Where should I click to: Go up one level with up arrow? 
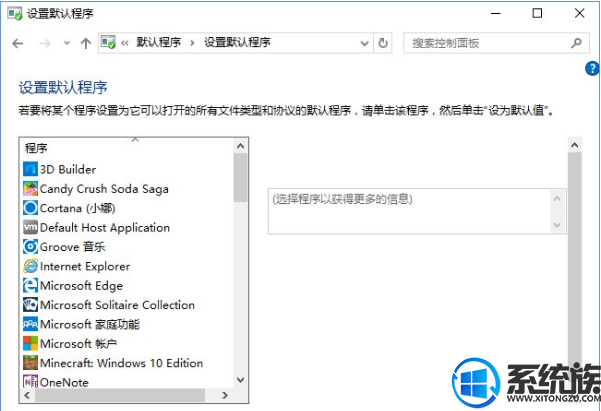[x=85, y=43]
